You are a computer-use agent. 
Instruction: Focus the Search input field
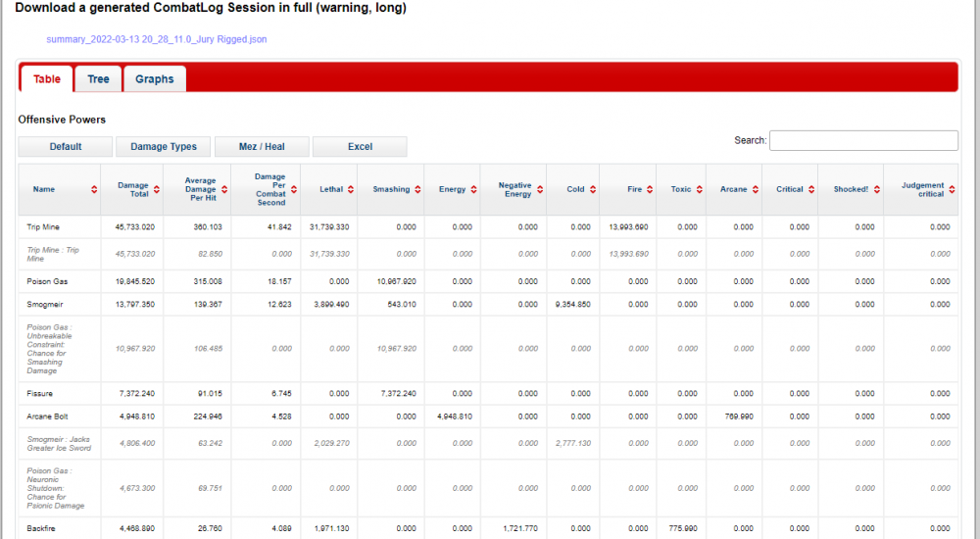[863, 141]
